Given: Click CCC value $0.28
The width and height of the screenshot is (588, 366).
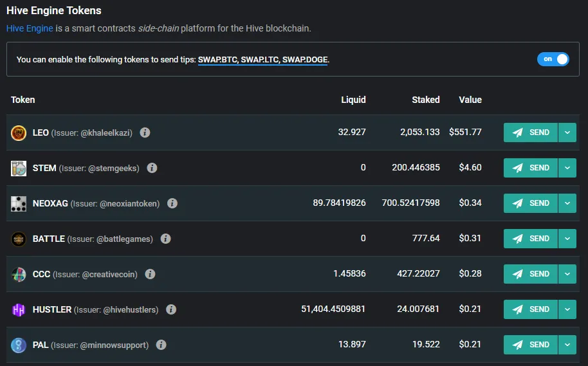Looking at the screenshot, I should point(470,273).
